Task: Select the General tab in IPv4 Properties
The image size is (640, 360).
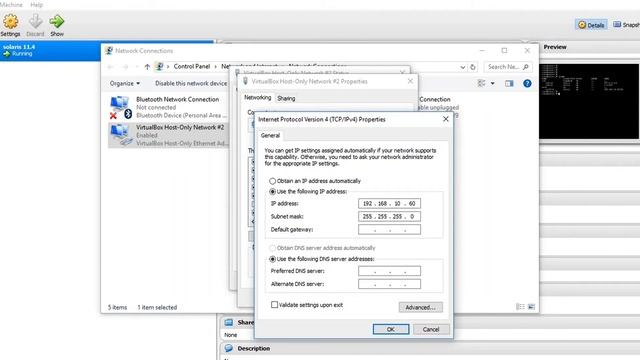Action: [270, 136]
